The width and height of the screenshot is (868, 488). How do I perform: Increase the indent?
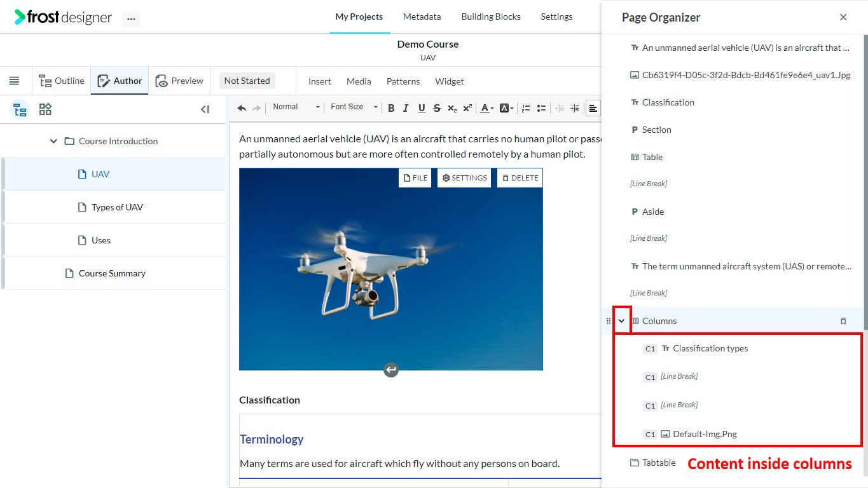point(575,108)
